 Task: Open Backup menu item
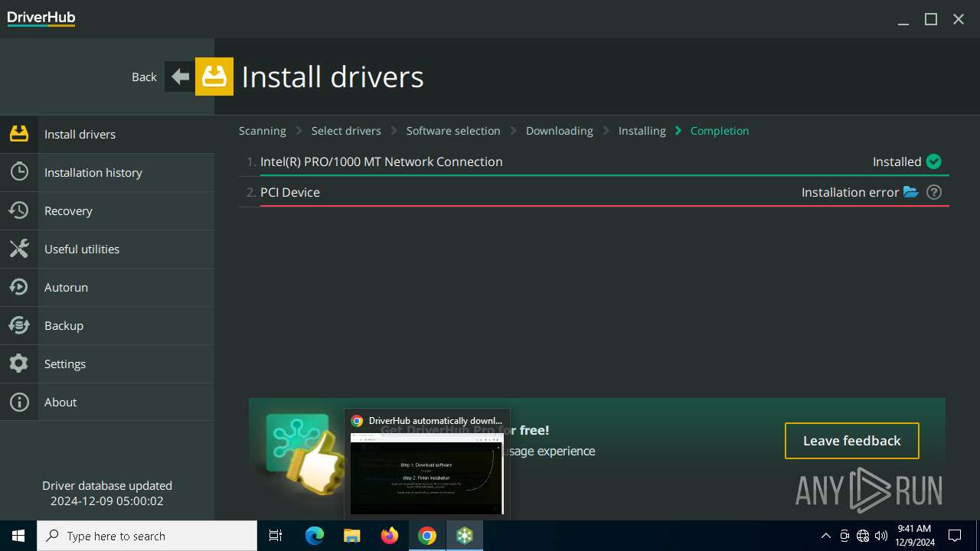pos(107,325)
